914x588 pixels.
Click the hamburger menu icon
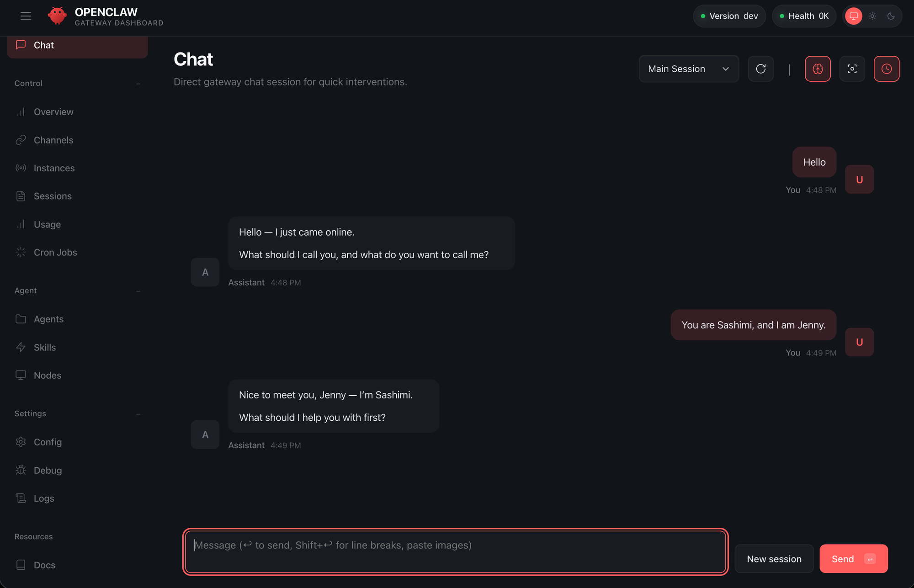(26, 16)
